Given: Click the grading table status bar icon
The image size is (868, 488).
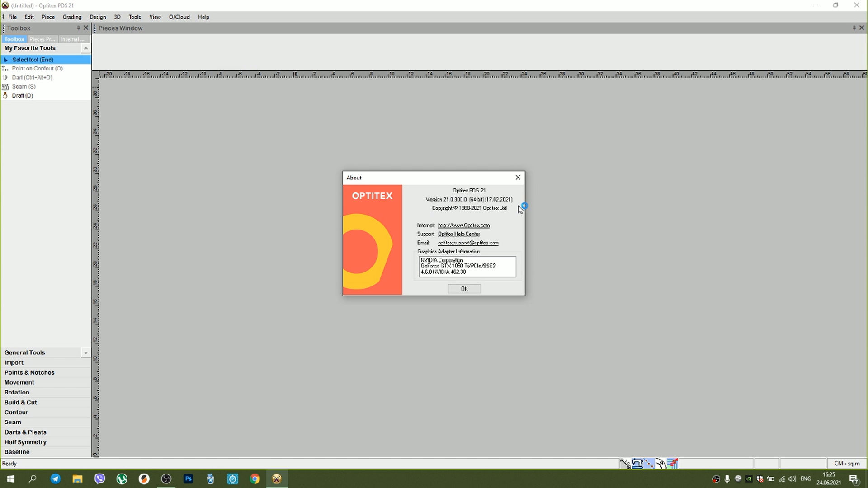Looking at the screenshot, I should tap(673, 464).
